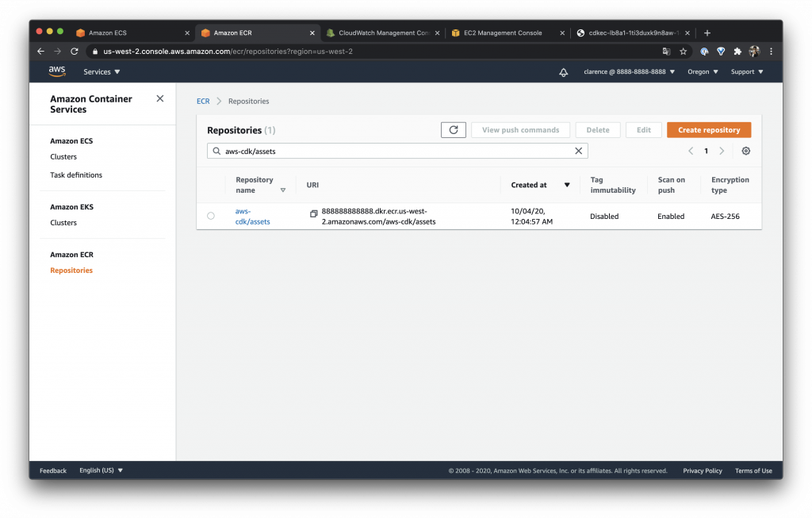The image size is (812, 518).
Task: Select the aws-cdk/assets repository radio button
Action: pos(211,216)
